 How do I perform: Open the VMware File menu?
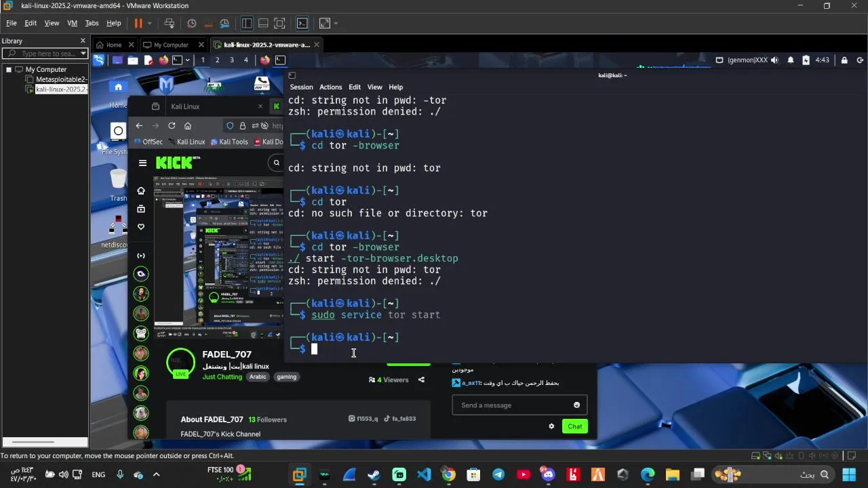tap(12, 23)
